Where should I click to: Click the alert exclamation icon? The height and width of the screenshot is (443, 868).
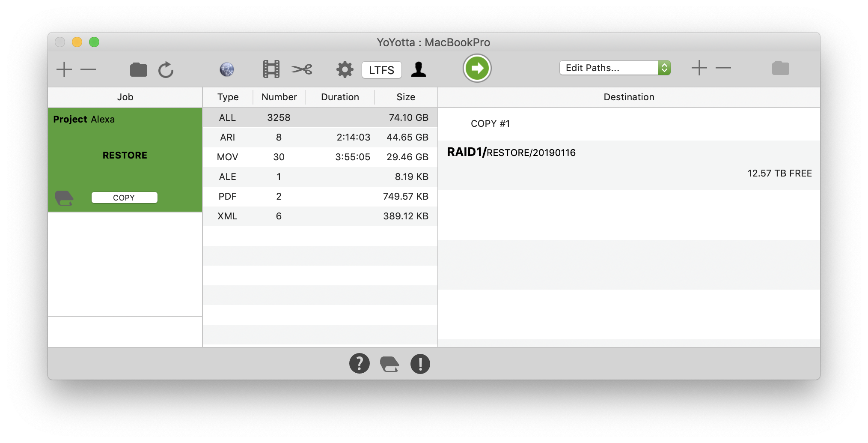(420, 364)
